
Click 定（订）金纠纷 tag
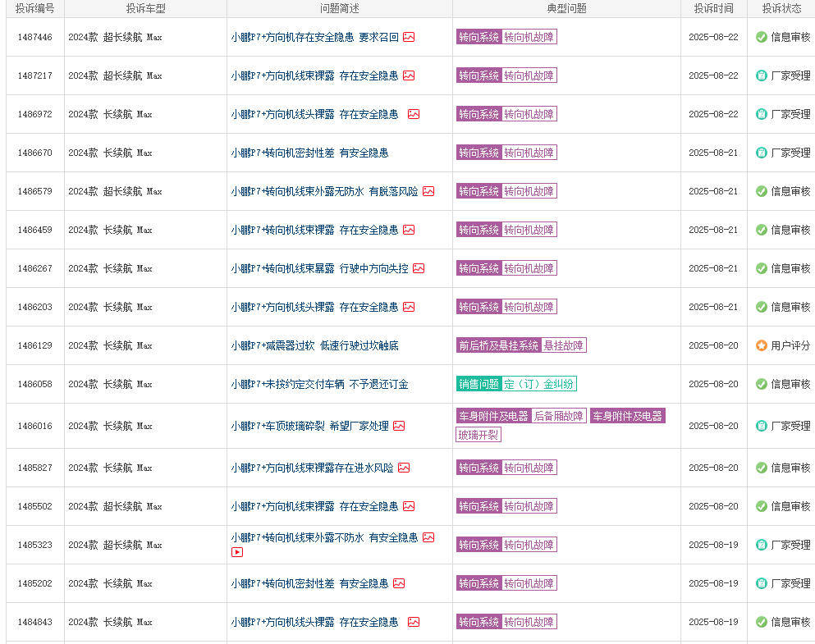click(539, 384)
